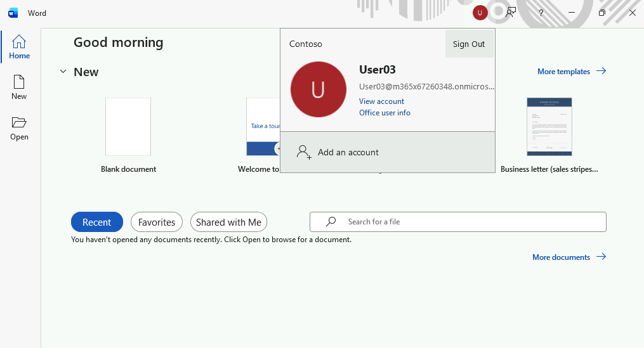Open the Office user info link

384,113
